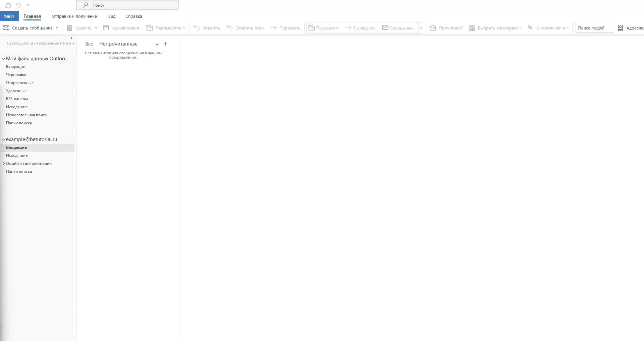Click the Reply arrow icon
This screenshot has width=644, height=341.
pos(197,28)
